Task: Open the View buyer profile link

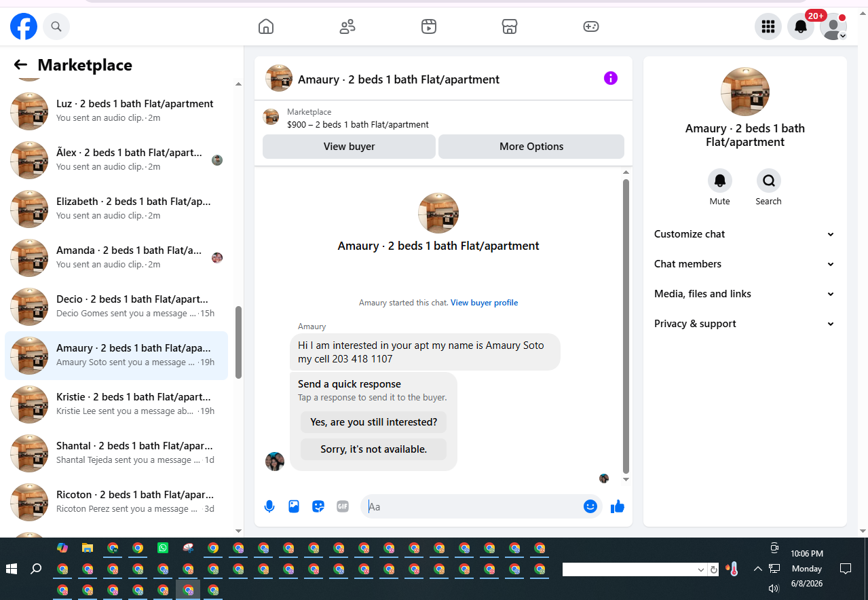Action: coord(484,303)
